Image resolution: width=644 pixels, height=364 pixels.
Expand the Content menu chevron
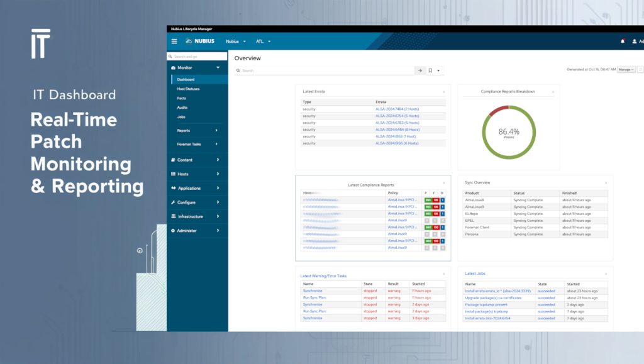[218, 160]
